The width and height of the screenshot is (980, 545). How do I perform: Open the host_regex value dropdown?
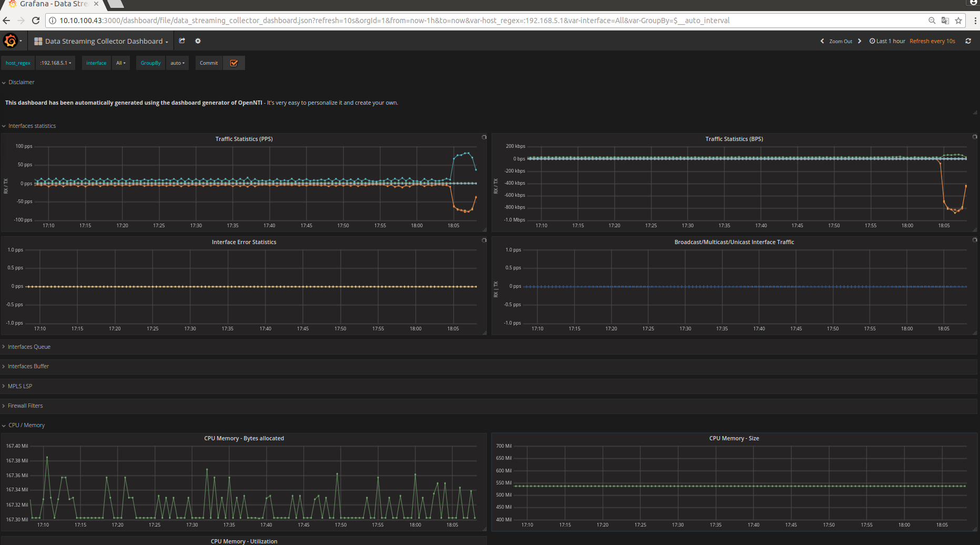55,63
